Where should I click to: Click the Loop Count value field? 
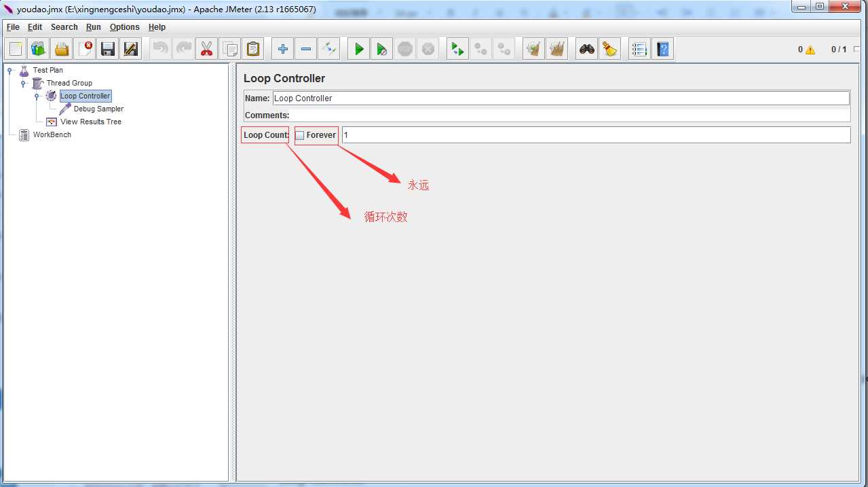596,135
